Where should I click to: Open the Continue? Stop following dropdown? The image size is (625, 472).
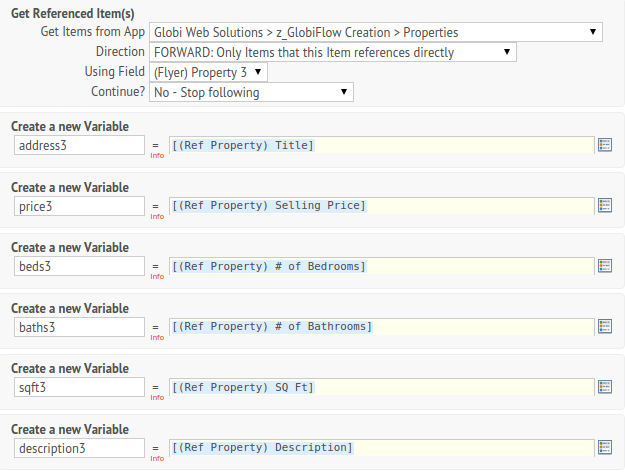(251, 92)
